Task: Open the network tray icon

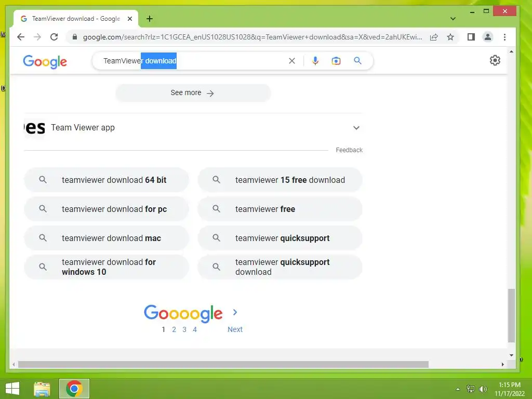Action: [x=471, y=389]
